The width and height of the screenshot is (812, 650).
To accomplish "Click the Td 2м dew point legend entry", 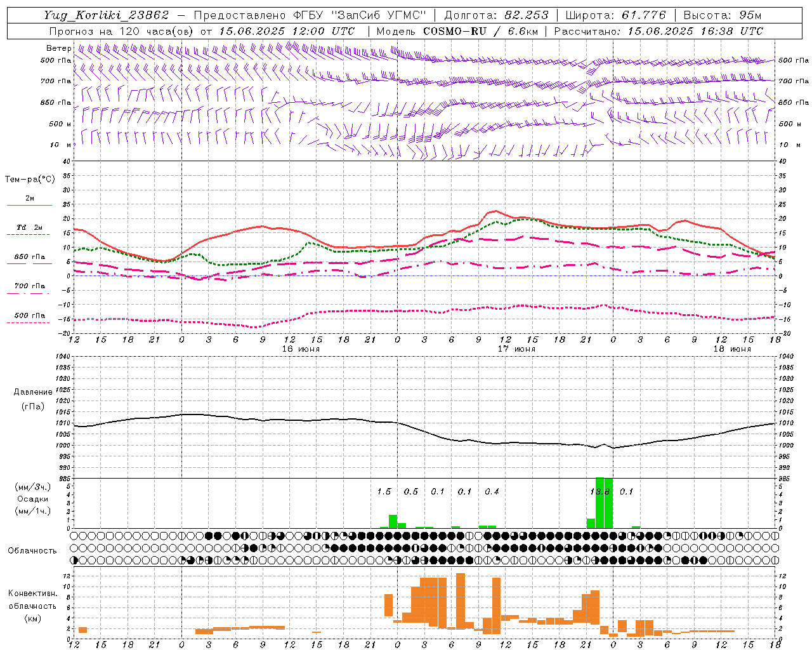I will (x=30, y=227).
